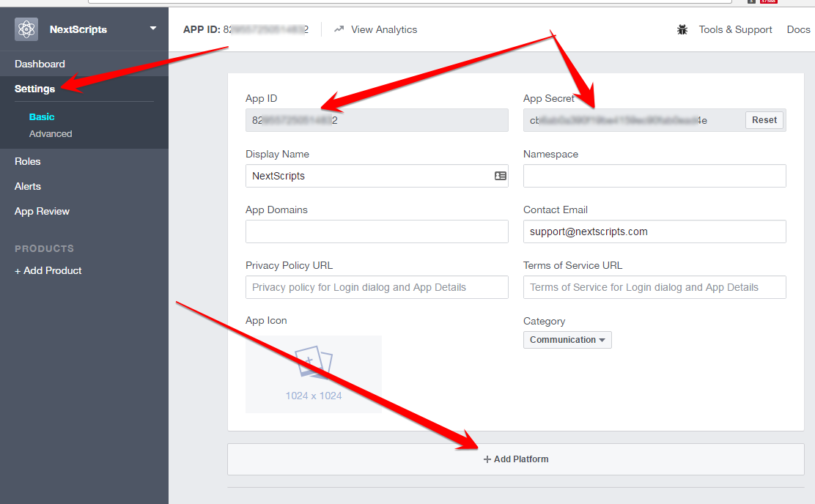Click the contact card icon in Display Name

[500, 176]
